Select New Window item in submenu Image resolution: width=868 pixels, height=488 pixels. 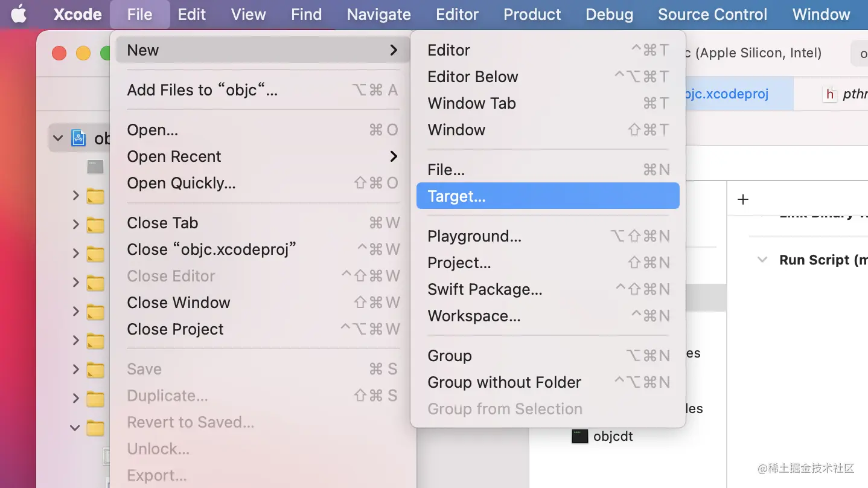(x=548, y=130)
